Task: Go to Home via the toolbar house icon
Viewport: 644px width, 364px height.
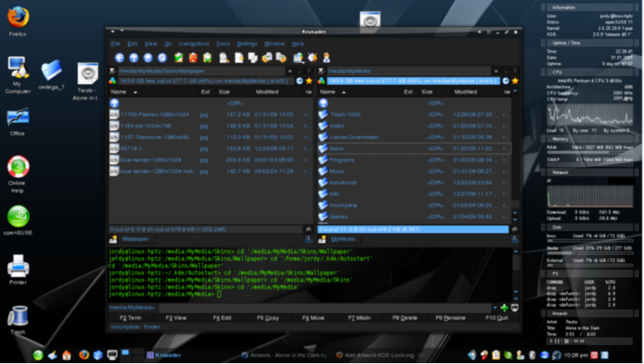Action: [x=148, y=58]
